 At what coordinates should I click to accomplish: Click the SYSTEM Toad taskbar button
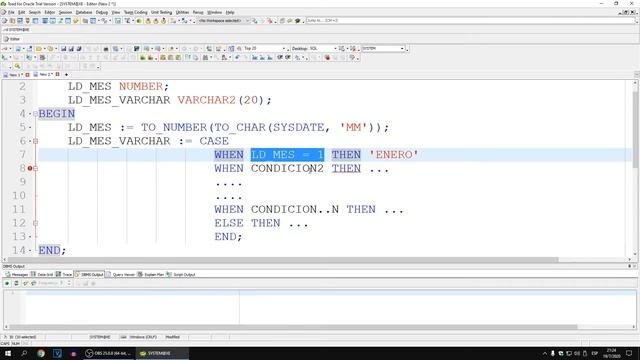162,353
